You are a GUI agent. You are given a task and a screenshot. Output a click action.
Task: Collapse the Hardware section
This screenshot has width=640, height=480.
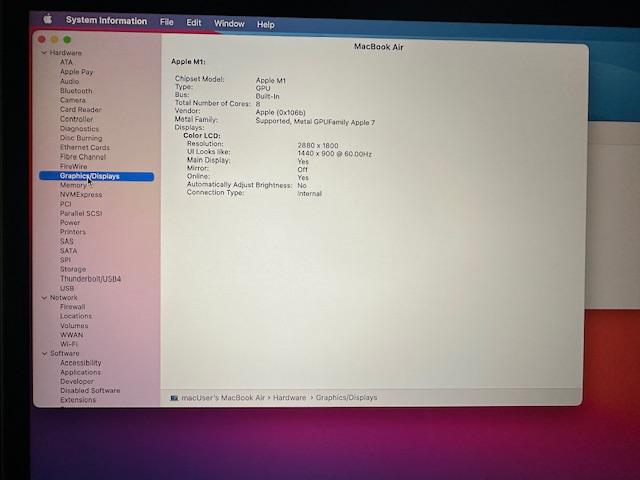[44, 53]
